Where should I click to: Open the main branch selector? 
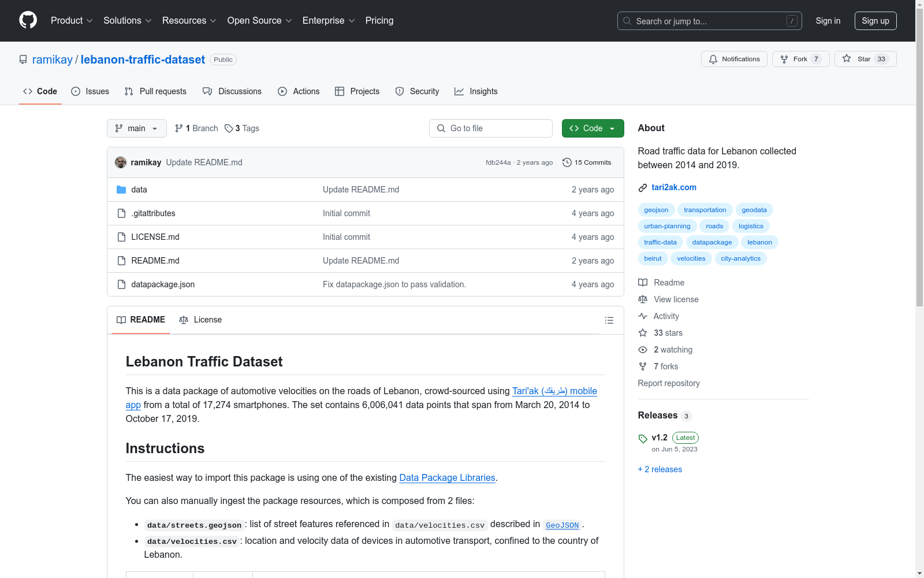coord(137,128)
